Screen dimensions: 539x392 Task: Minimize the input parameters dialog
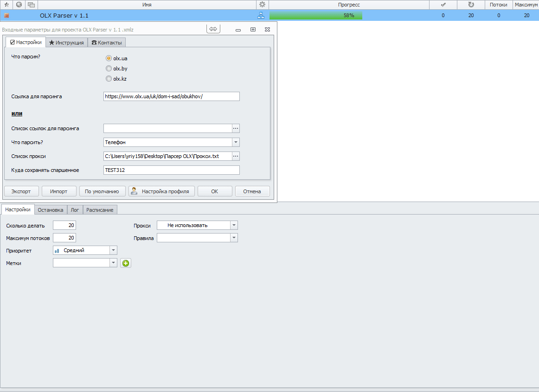pyautogui.click(x=238, y=30)
